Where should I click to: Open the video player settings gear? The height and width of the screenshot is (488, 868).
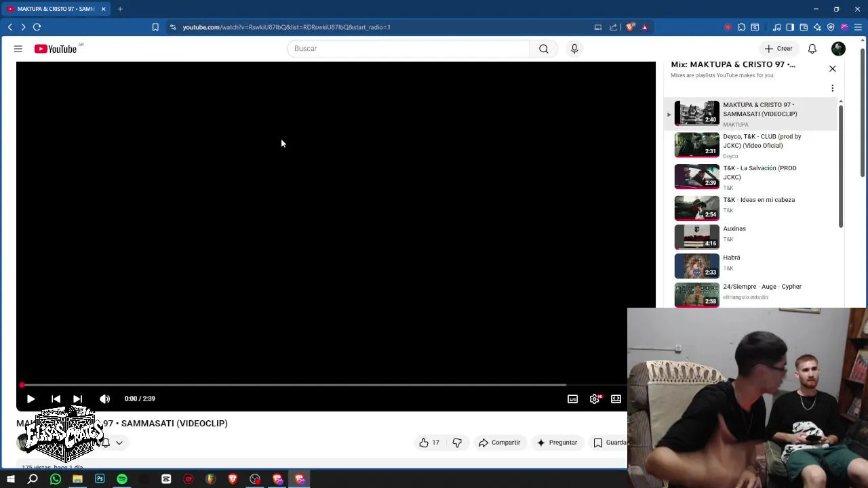[595, 399]
